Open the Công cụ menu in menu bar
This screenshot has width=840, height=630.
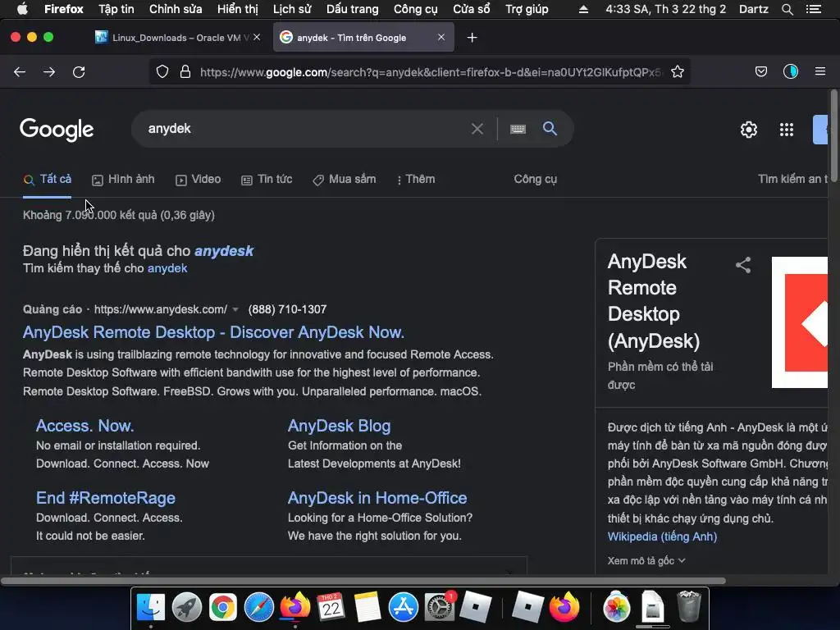416,9
